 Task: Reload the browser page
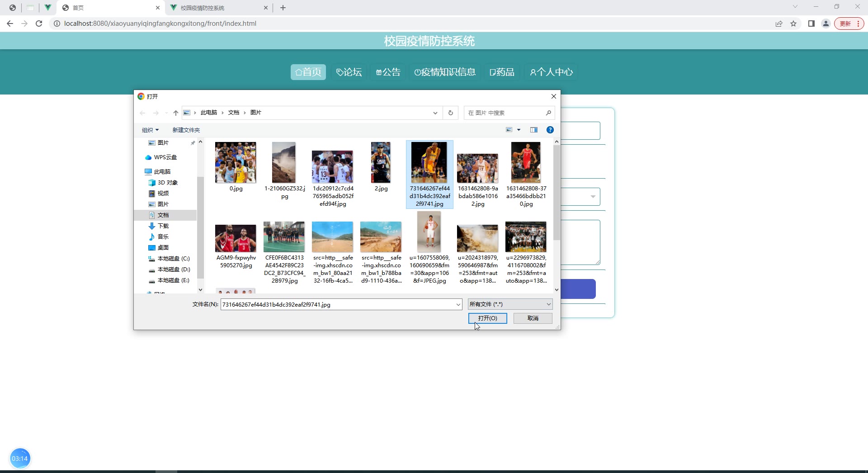39,24
